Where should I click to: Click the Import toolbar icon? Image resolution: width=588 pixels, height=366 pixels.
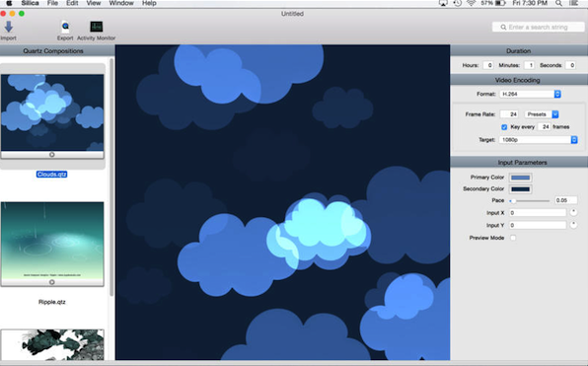point(8,27)
